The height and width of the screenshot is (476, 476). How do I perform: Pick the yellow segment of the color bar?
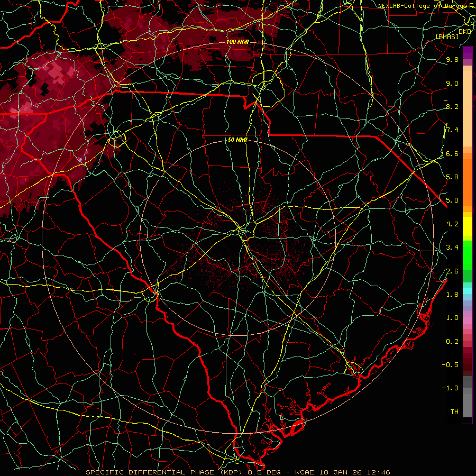pos(467,226)
